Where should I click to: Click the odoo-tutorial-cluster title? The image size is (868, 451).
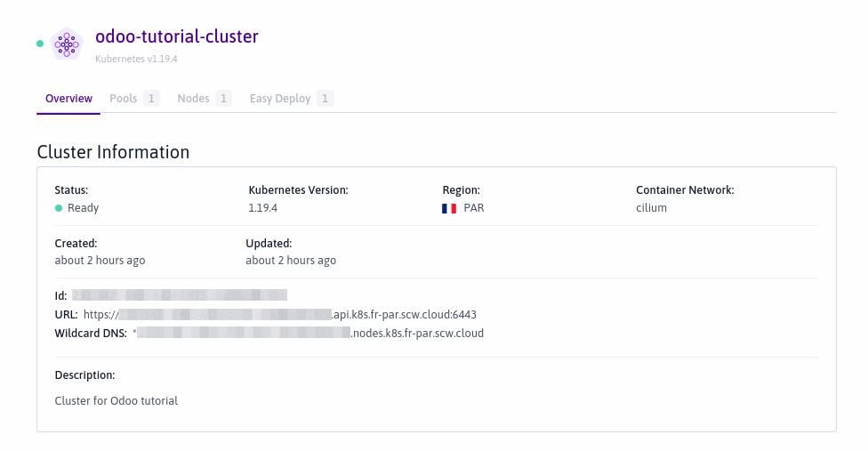tap(177, 36)
